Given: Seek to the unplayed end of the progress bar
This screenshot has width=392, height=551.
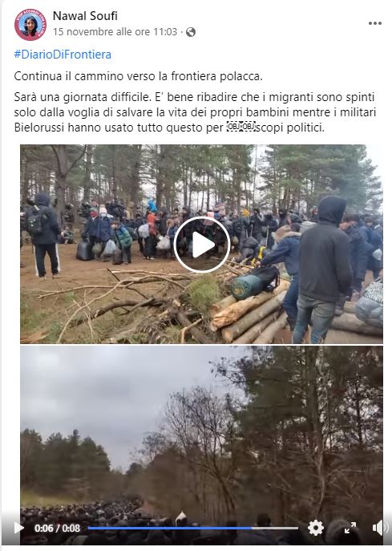Looking at the screenshot, I should 275,528.
